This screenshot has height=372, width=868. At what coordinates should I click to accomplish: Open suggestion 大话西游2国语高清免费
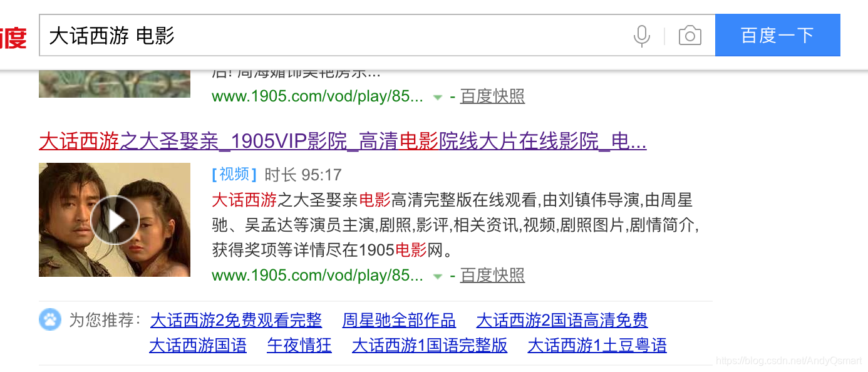pos(562,321)
